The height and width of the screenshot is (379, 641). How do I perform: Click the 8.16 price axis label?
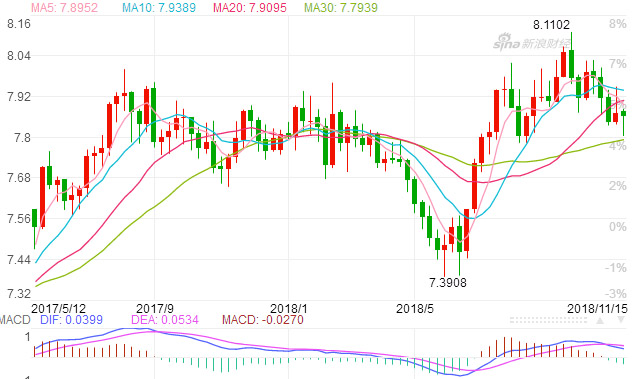[19, 24]
